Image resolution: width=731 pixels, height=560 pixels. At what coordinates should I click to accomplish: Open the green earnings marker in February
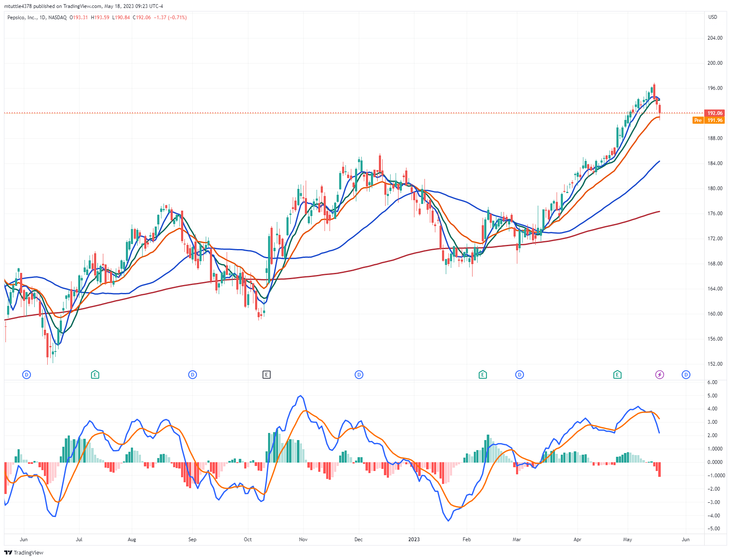click(483, 375)
